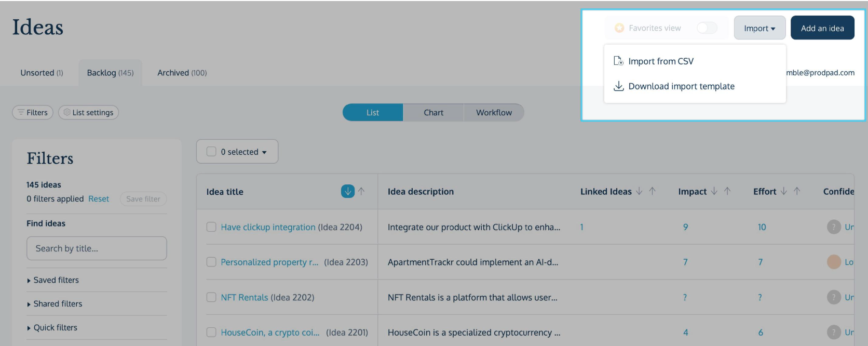Click the Import from CSV file icon
Viewport: 868px width, 346px height.
[x=618, y=61]
